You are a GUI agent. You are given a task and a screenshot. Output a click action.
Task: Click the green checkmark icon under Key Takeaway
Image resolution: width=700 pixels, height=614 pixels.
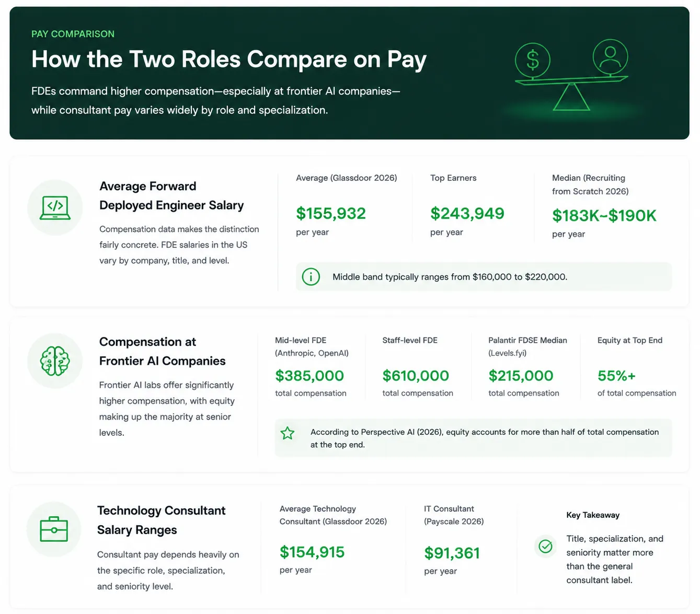545,547
